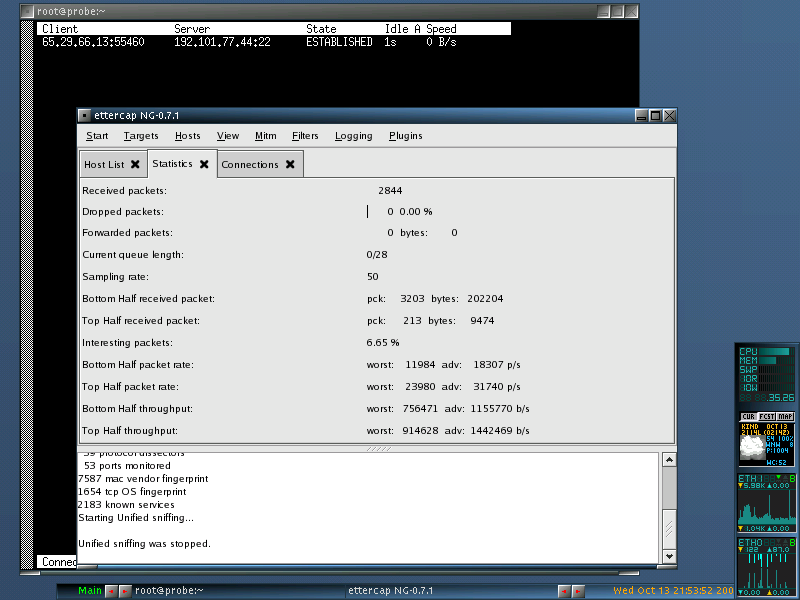Click the terminal's left scrollbar strip
Viewport: 800px width, 600px height.
pos(27,295)
